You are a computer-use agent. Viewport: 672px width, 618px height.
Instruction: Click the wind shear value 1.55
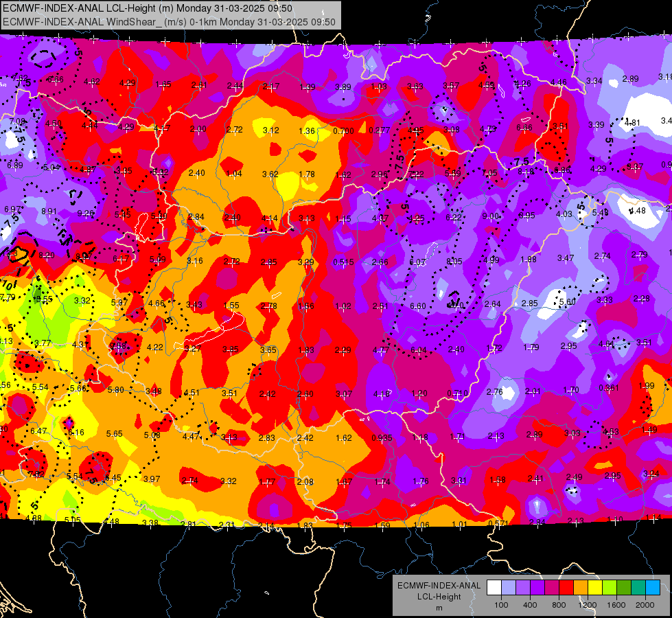click(x=231, y=306)
